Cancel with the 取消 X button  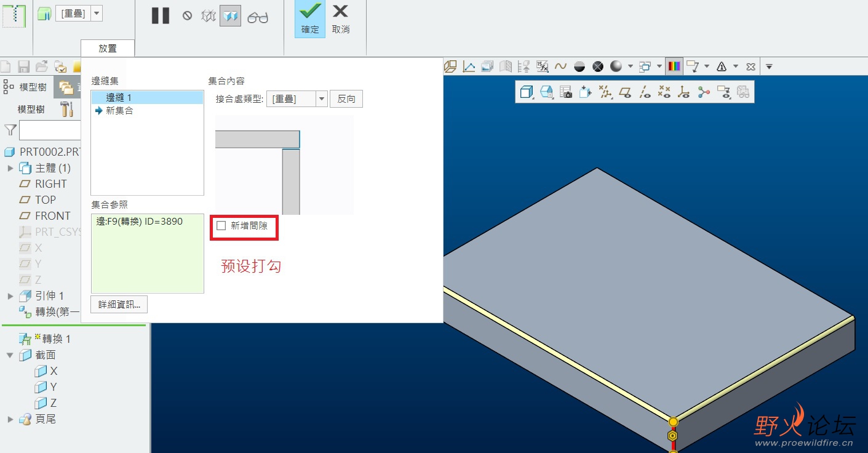point(340,19)
